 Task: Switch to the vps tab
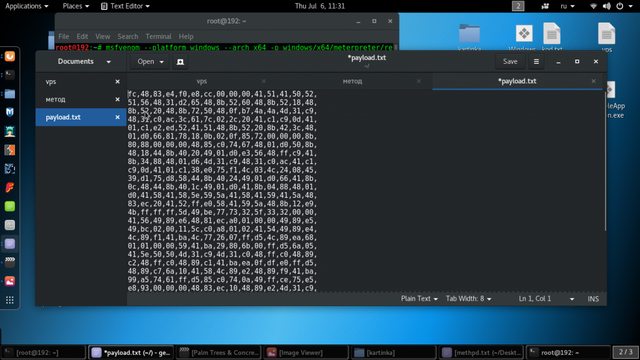(202, 81)
